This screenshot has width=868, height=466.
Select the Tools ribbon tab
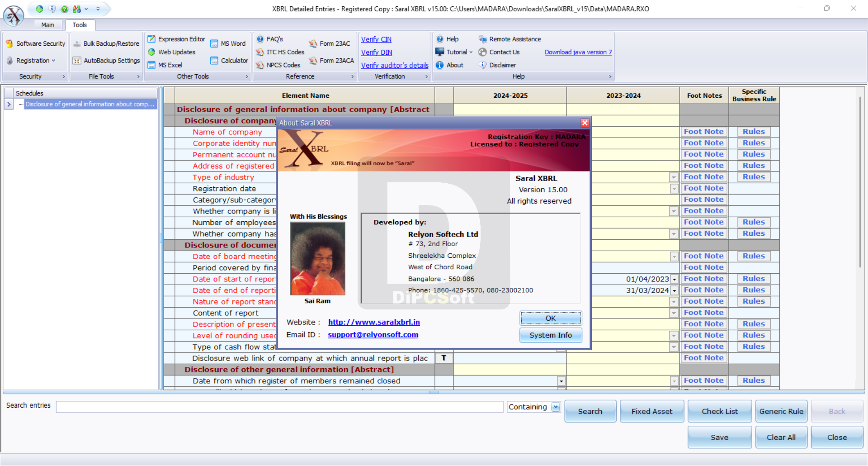(x=80, y=25)
